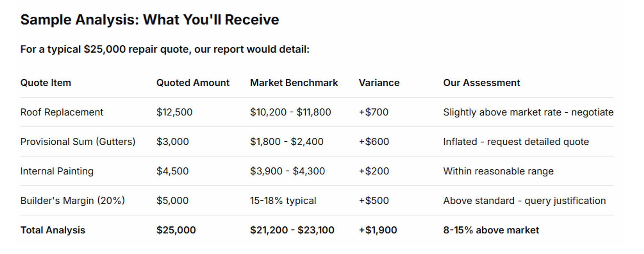Click the '+$600' variance cell
This screenshot has width=644, height=254.
pos(373,142)
